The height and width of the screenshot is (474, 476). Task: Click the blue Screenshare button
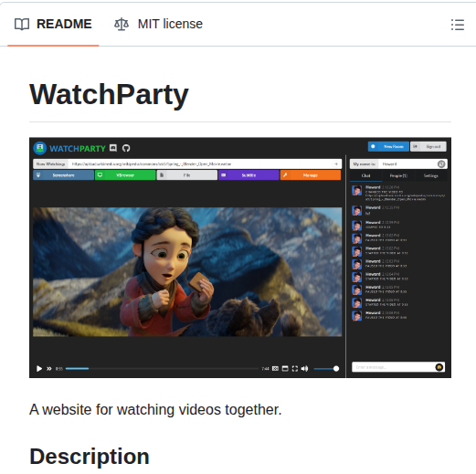(63, 175)
